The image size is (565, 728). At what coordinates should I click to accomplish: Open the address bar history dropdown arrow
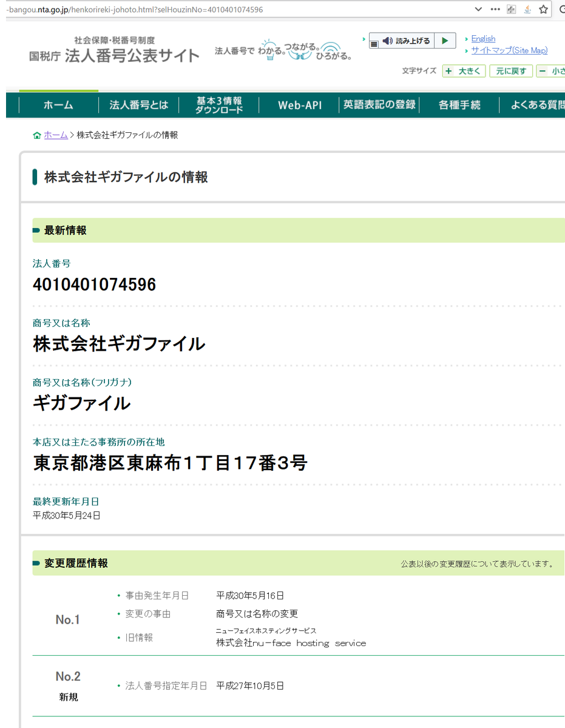pyautogui.click(x=478, y=10)
